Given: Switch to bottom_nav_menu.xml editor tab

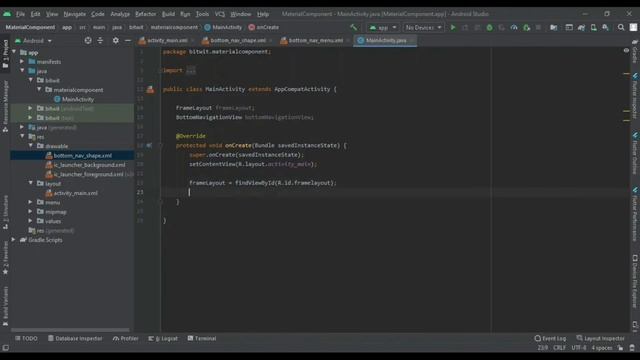Looking at the screenshot, I should tap(313, 40).
